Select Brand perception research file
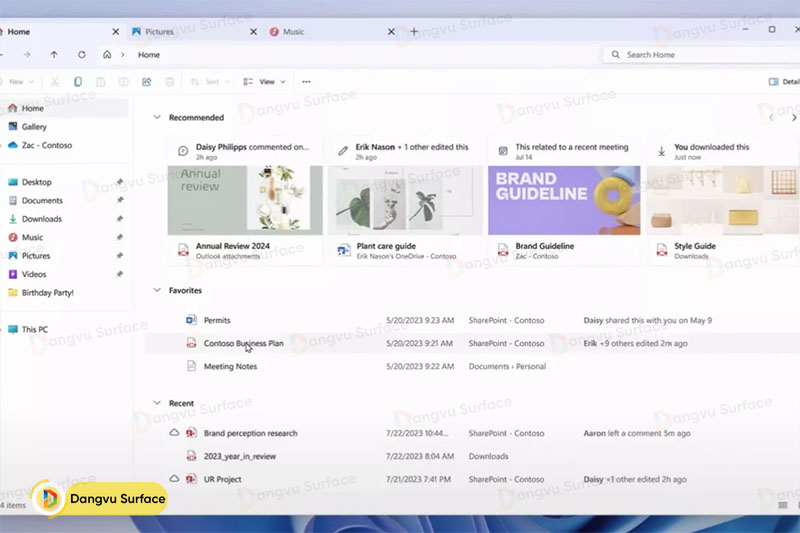The width and height of the screenshot is (800, 533). click(x=472, y=433)
